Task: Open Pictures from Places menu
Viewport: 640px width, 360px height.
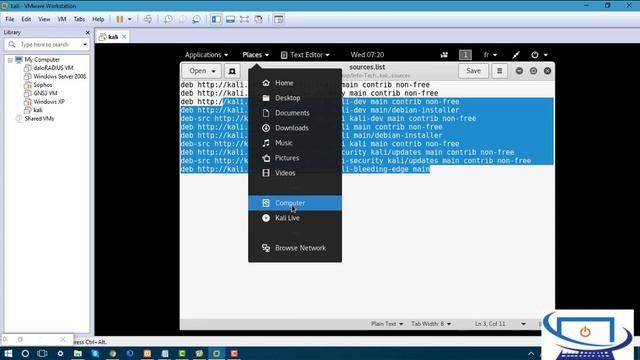Action: [295, 158]
